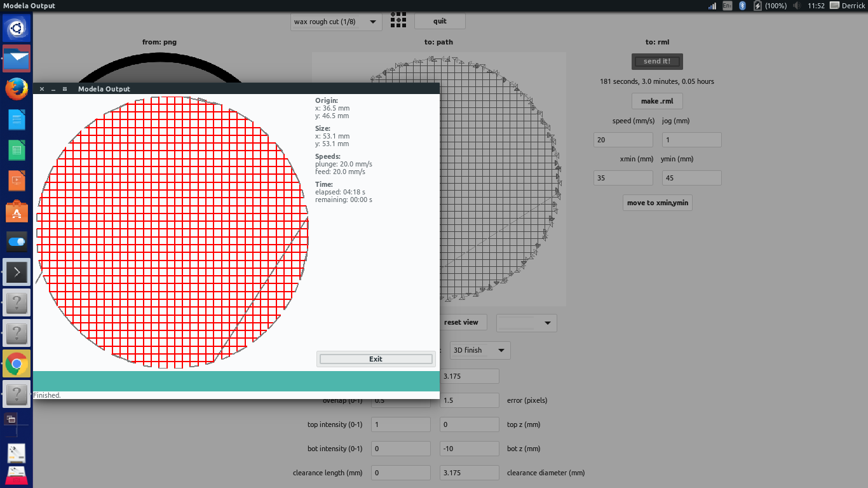This screenshot has height=488, width=868.
Task: Click the Origin 'x: 36.5 mm' text
Action: point(332,108)
